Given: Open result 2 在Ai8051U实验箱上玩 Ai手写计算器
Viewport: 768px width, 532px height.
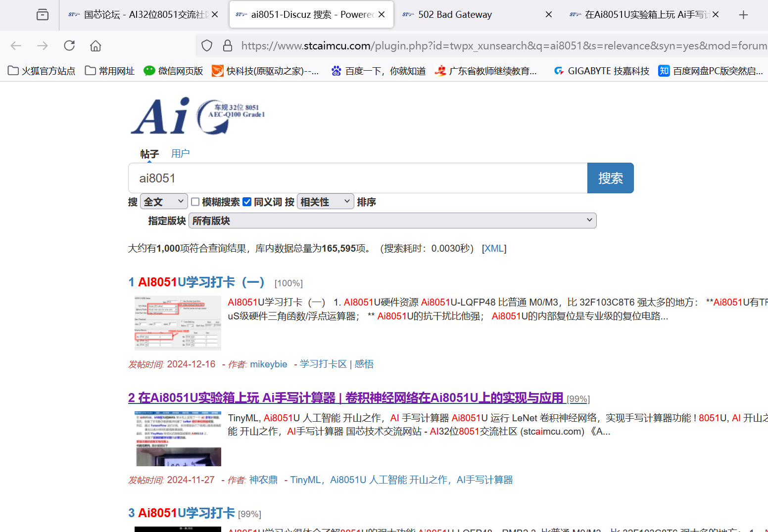Looking at the screenshot, I should click(x=346, y=398).
